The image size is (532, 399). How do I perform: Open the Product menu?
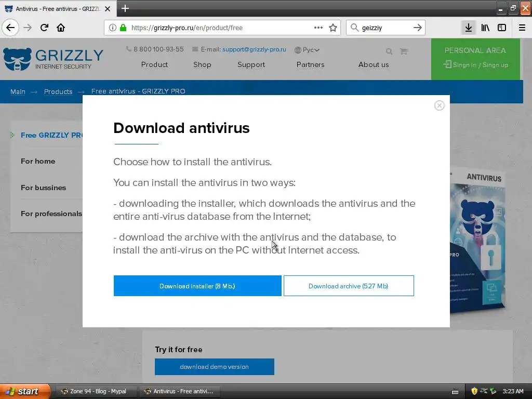click(154, 64)
